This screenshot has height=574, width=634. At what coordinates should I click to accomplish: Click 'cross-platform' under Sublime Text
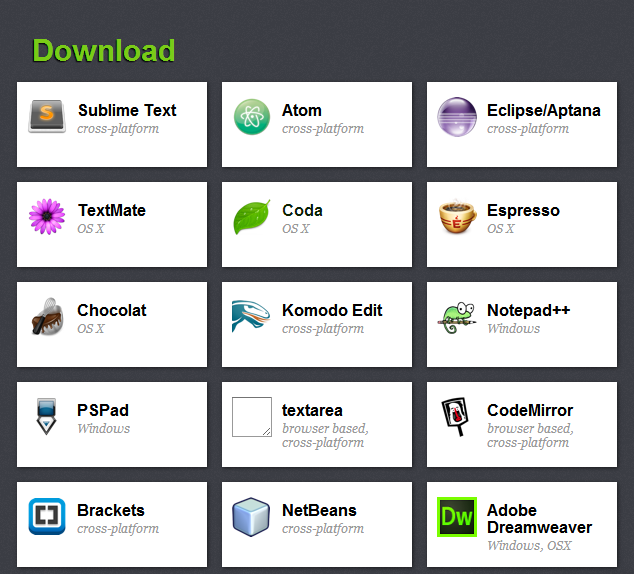pos(118,129)
